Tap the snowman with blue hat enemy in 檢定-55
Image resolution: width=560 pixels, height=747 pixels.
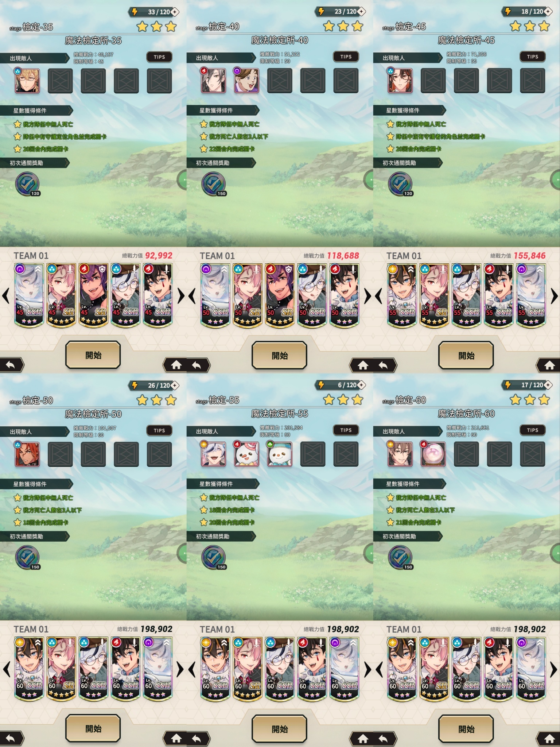tap(280, 454)
